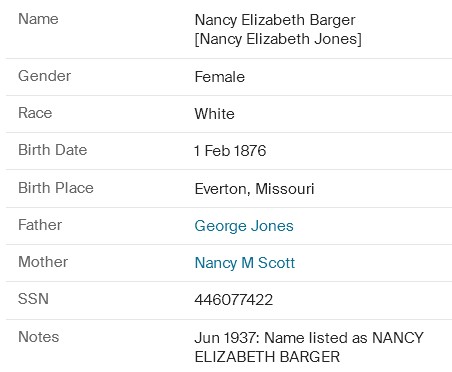Click the birth date 1 Feb 1876
The height and width of the screenshot is (372, 452).
pos(230,151)
